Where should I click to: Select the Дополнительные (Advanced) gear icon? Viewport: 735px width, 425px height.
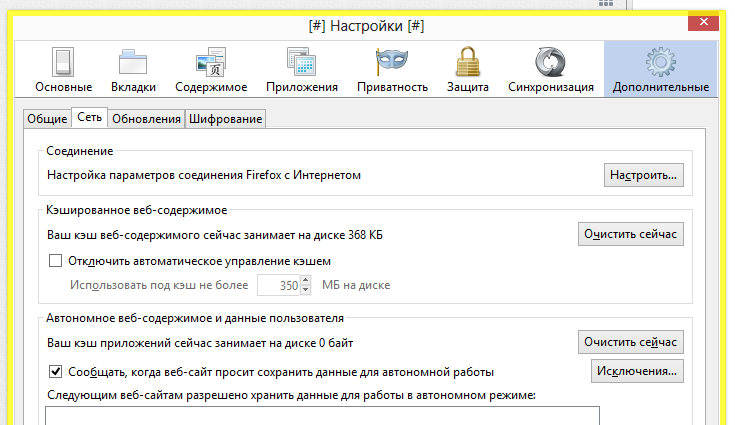[660, 62]
